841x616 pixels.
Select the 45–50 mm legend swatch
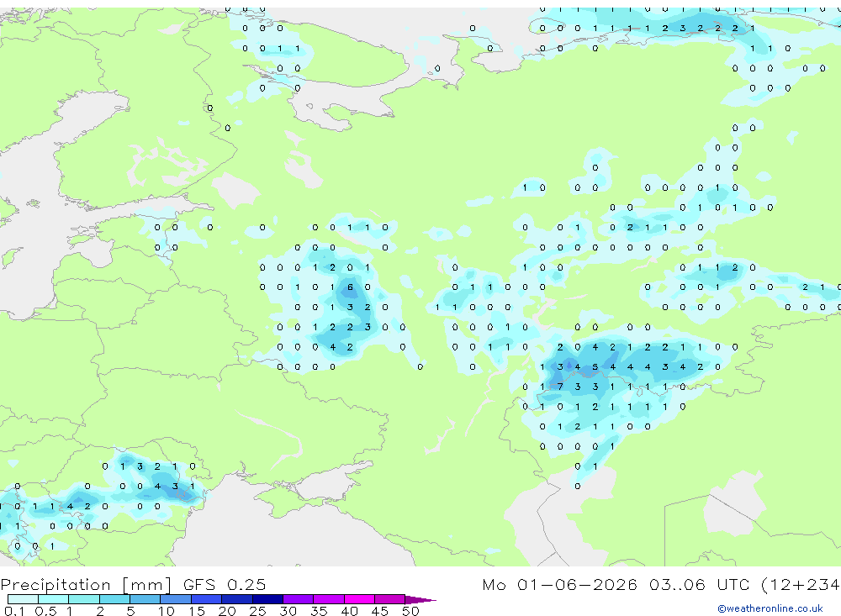pyautogui.click(x=390, y=599)
